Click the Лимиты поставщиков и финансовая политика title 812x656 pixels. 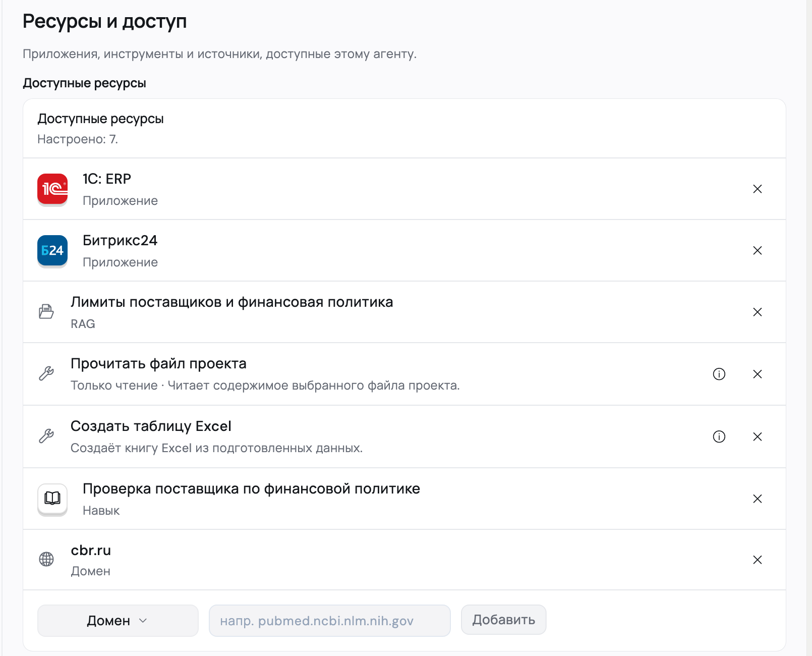[x=231, y=302]
